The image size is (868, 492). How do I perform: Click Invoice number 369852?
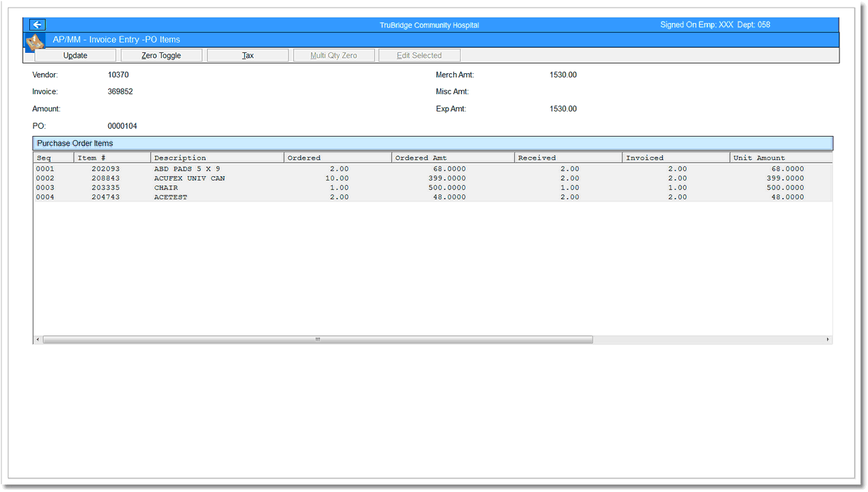120,91
